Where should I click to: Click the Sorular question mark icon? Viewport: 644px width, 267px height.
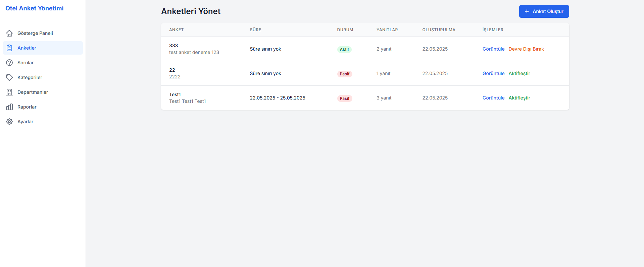(9, 63)
